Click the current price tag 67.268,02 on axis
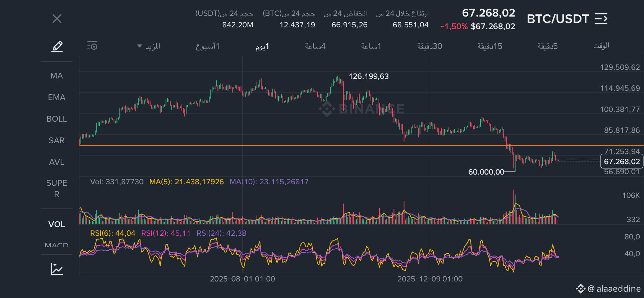Viewport: 644px width, 298px height. (x=622, y=162)
